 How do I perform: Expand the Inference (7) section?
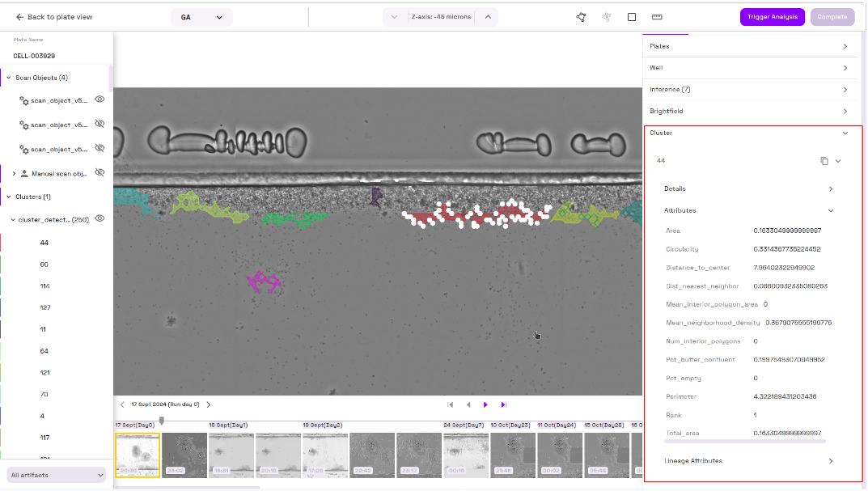845,90
